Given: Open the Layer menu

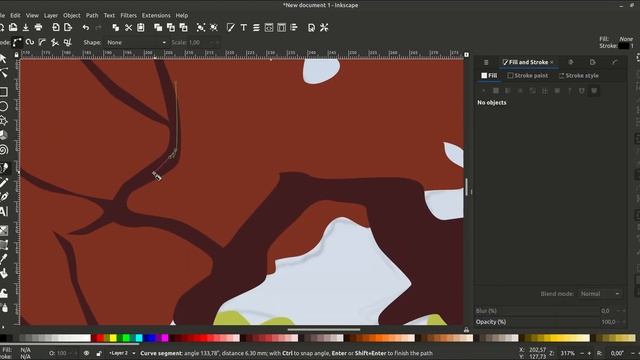Looking at the screenshot, I should 51,16.
